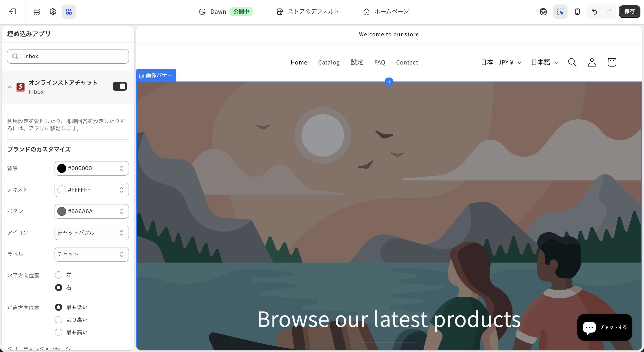Switch to the FAQ page link
Viewport: 644px width, 352px height.
[x=379, y=62]
